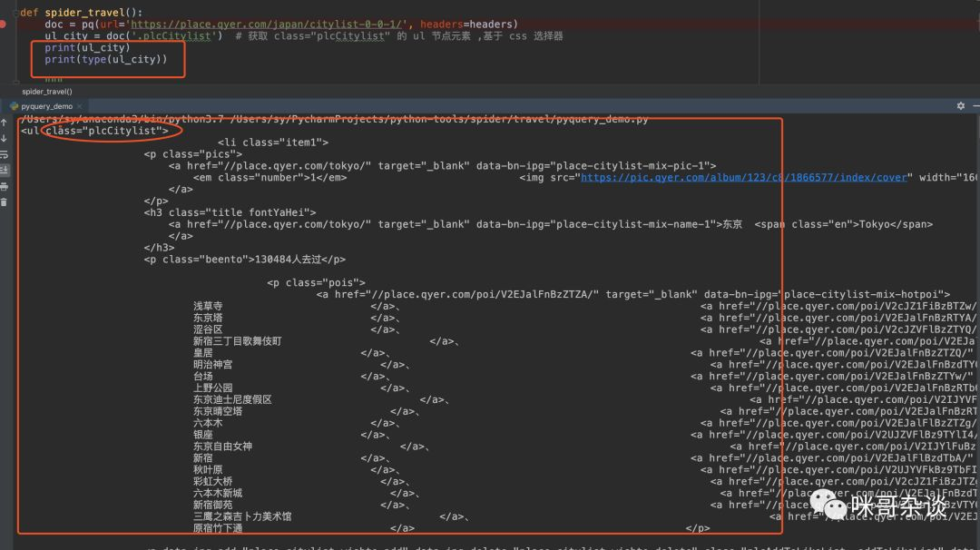
Task: Click the 银座 entry in output
Action: (x=202, y=435)
